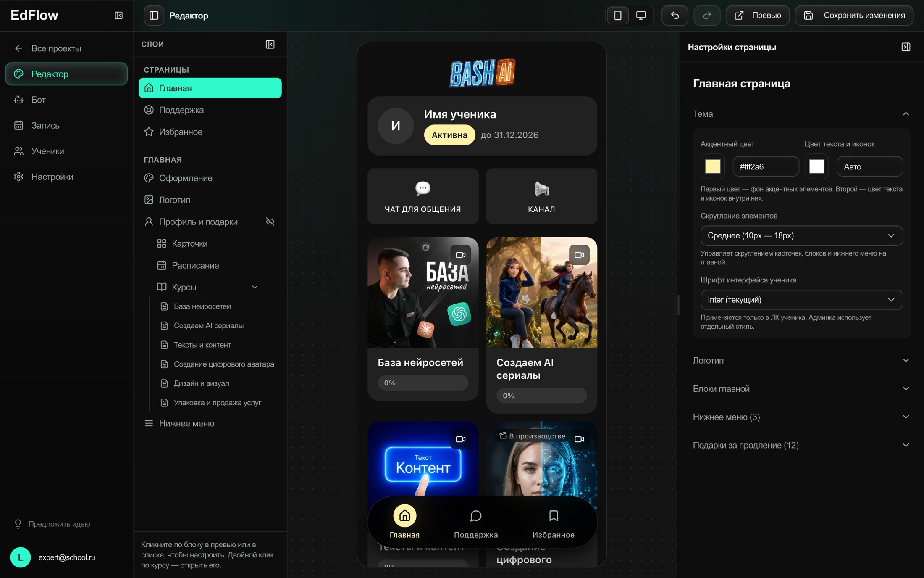Image resolution: width=924 pixels, height=578 pixels.
Task: Collapse the Настройки страницы panel icon
Action: coord(906,47)
